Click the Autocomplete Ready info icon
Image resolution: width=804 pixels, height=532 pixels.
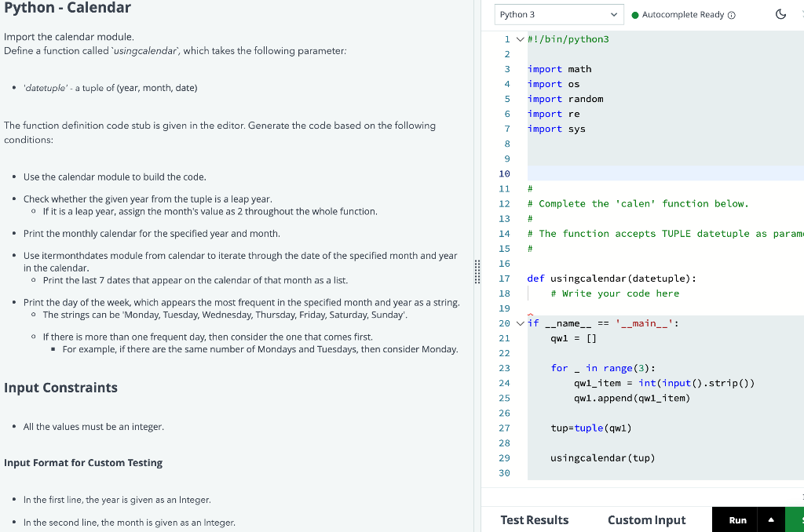tap(732, 15)
